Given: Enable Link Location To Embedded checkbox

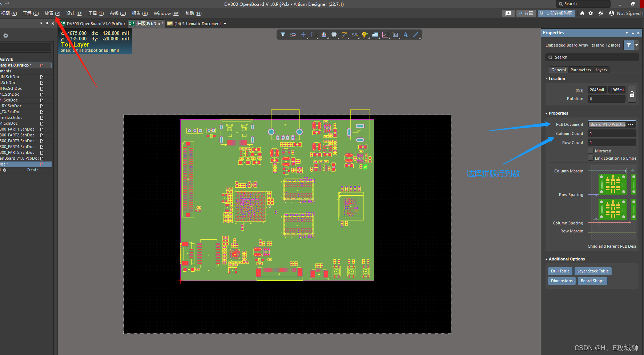Looking at the screenshot, I should (x=591, y=158).
